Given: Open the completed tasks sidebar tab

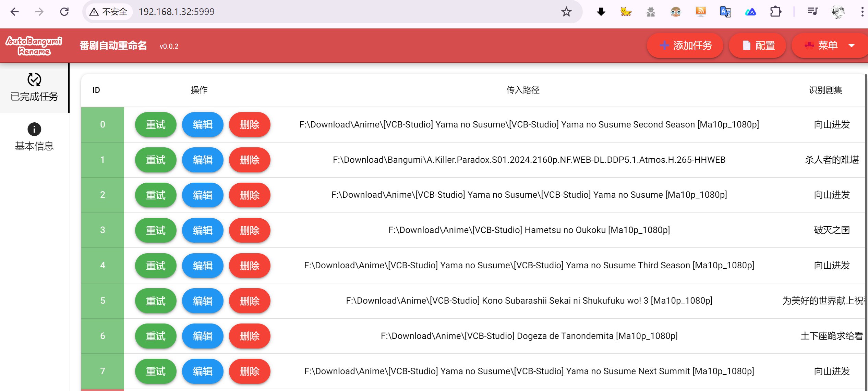Looking at the screenshot, I should tap(34, 87).
